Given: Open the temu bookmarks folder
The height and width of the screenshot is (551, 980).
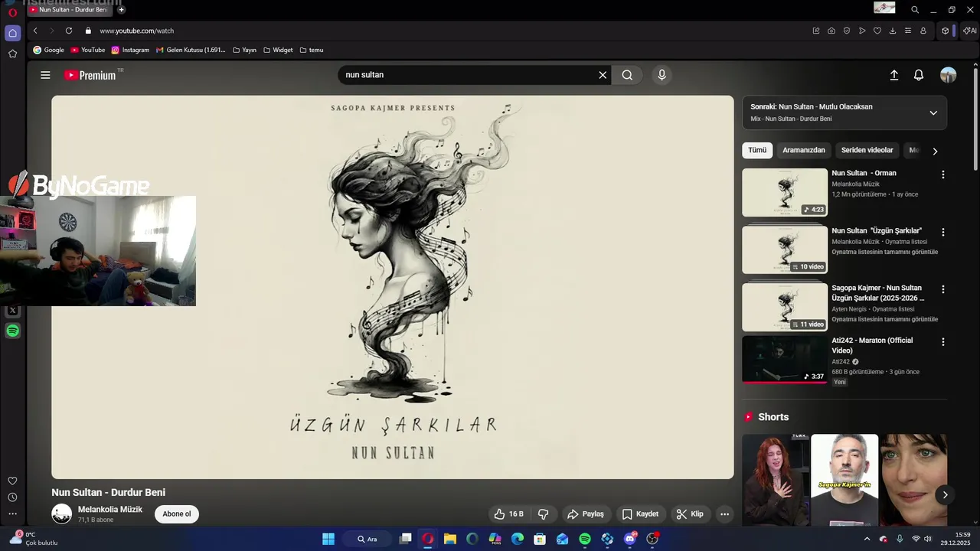Looking at the screenshot, I should point(312,50).
